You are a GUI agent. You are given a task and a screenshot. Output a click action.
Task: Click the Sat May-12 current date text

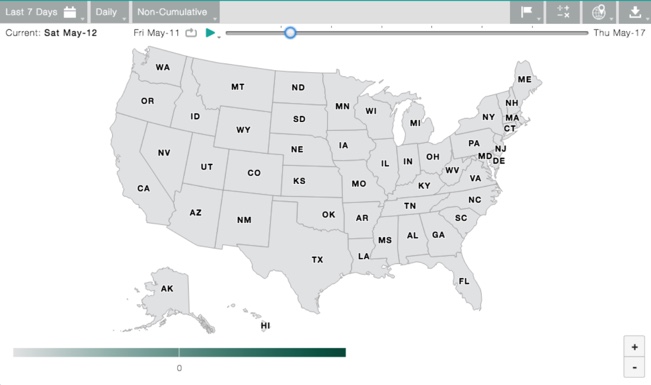[x=71, y=33]
